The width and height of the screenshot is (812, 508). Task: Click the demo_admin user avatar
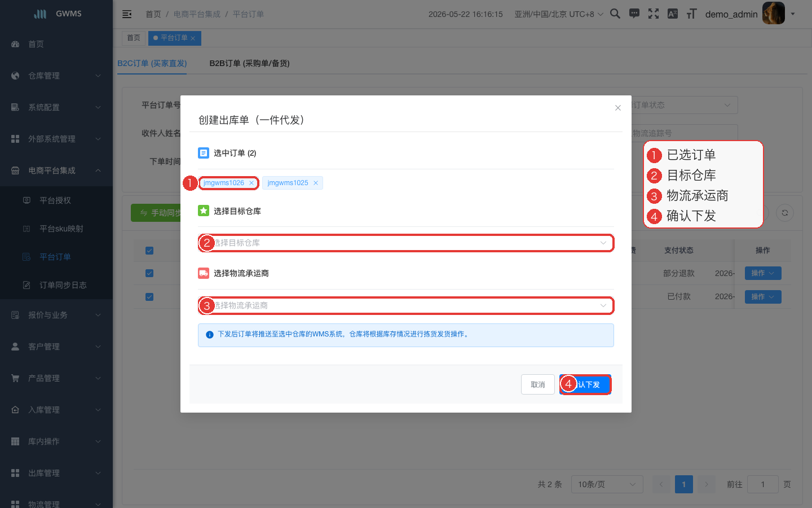tap(774, 14)
